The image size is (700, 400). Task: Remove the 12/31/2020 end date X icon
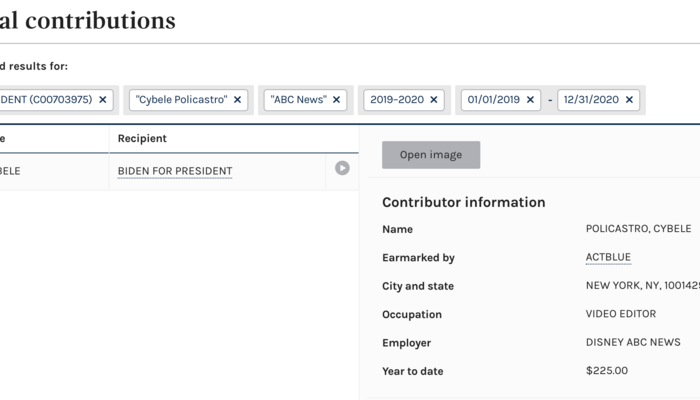coord(630,100)
